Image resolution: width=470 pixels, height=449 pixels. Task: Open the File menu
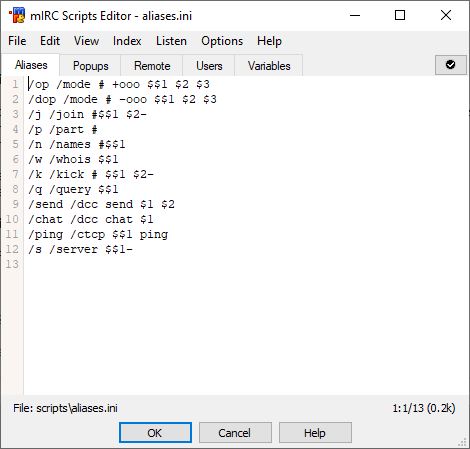pos(17,41)
